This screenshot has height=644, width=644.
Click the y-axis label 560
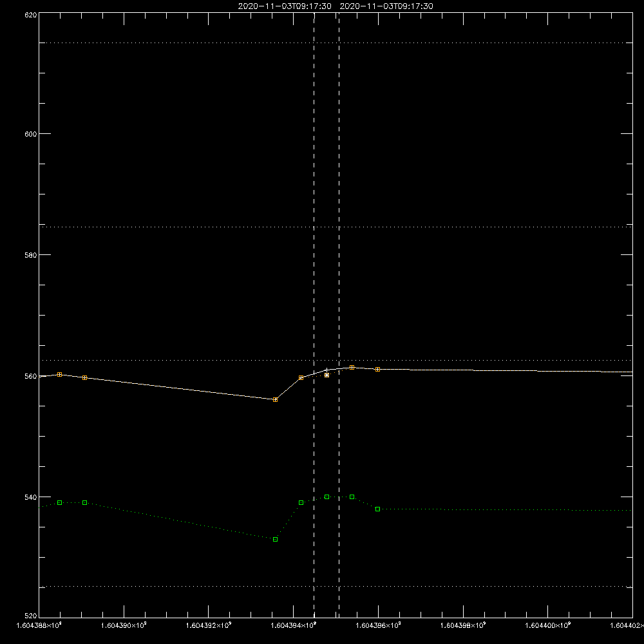coord(31,376)
